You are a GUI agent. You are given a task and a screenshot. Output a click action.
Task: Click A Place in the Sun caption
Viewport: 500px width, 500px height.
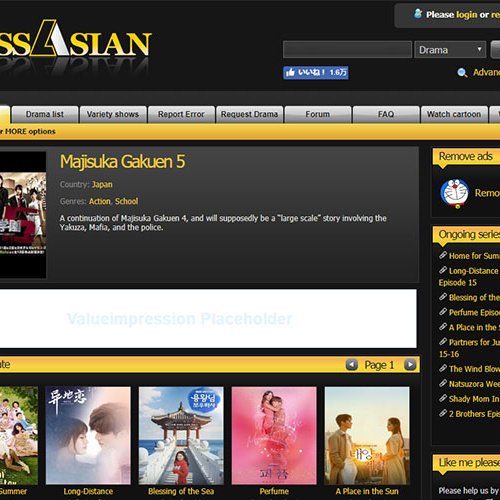click(367, 491)
